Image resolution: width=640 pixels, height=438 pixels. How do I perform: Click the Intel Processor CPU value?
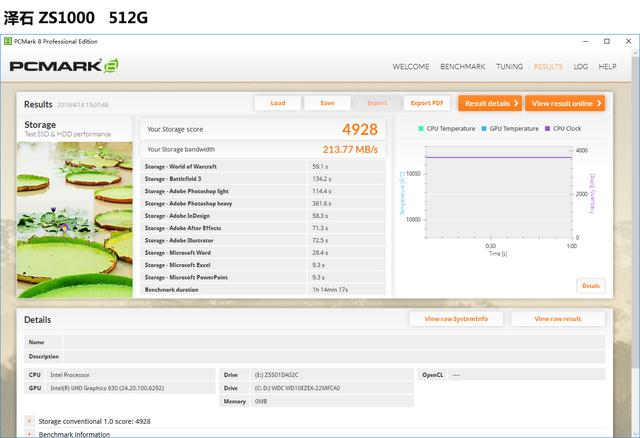70,375
